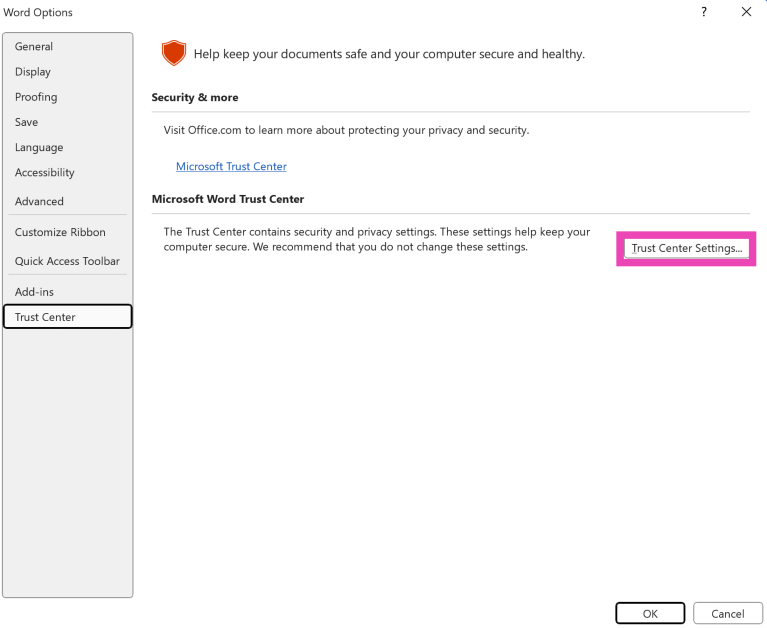Click the Word Options title bar

pos(300,12)
